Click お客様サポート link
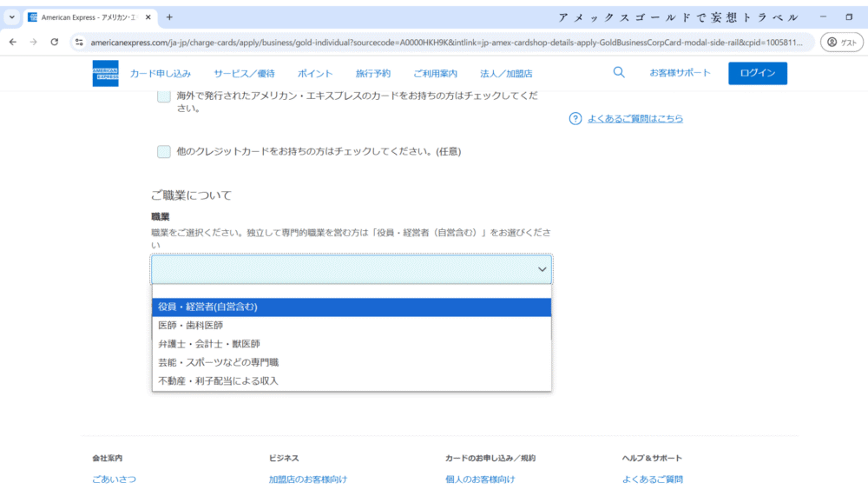Viewport: 868px width, 489px height. [680, 73]
